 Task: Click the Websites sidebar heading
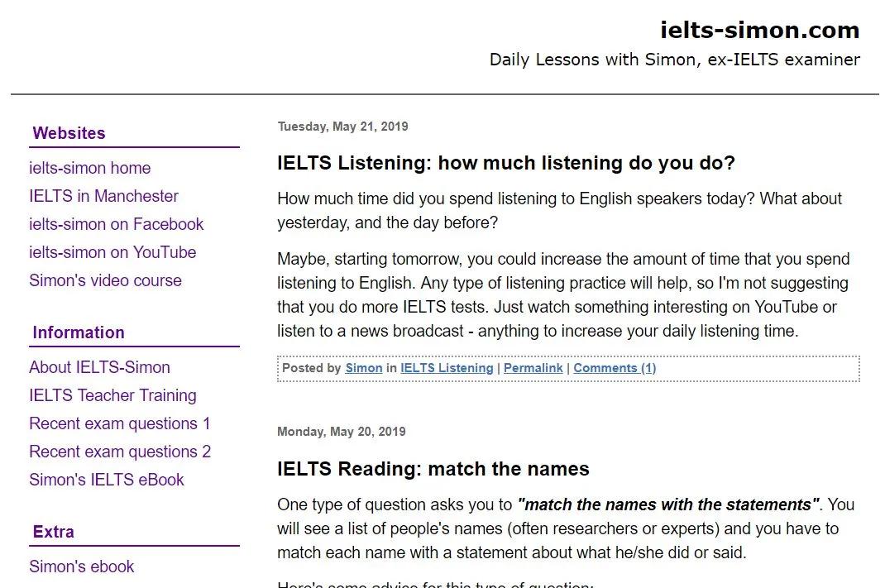pos(69,133)
